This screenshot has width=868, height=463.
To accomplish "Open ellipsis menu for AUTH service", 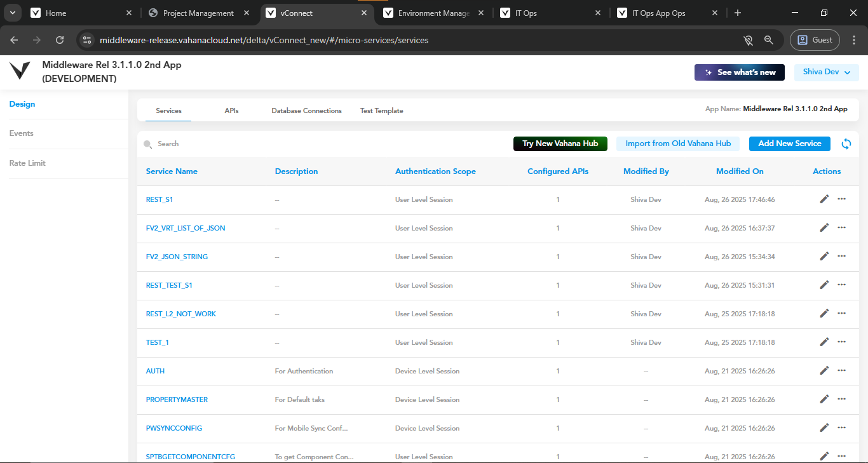I will pyautogui.click(x=842, y=370).
